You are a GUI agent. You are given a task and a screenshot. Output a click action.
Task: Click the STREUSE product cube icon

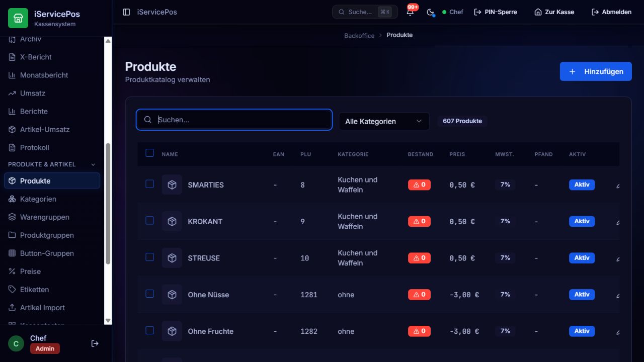point(172,258)
